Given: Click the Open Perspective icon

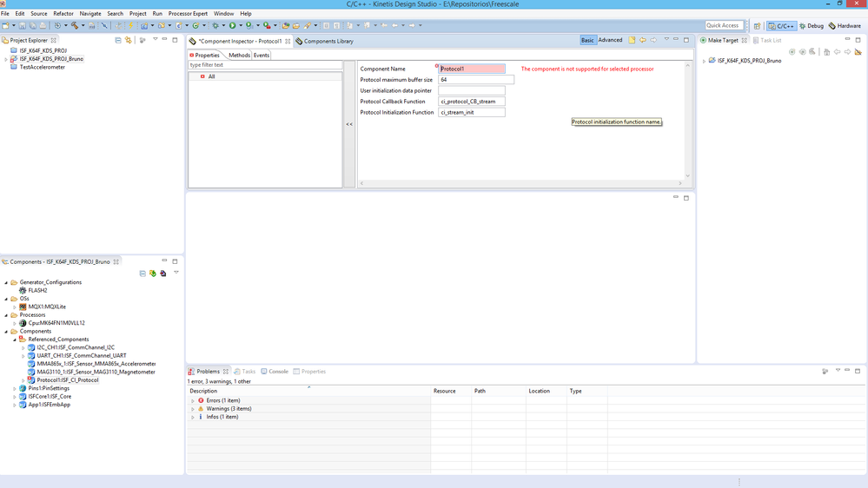Looking at the screenshot, I should (x=758, y=26).
